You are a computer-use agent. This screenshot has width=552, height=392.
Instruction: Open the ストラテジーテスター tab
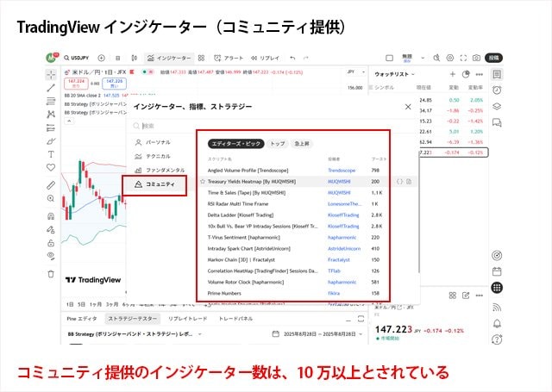(132, 319)
